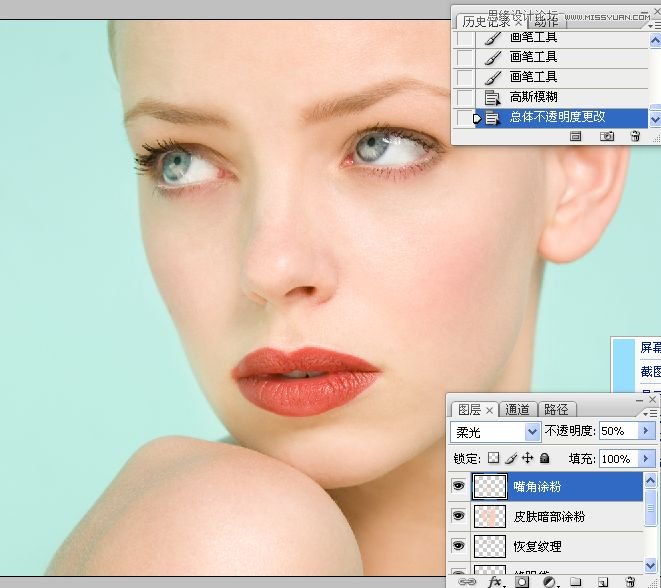The height and width of the screenshot is (588, 661).
Task: Open the History panel flyout menu
Action: coord(655,26)
